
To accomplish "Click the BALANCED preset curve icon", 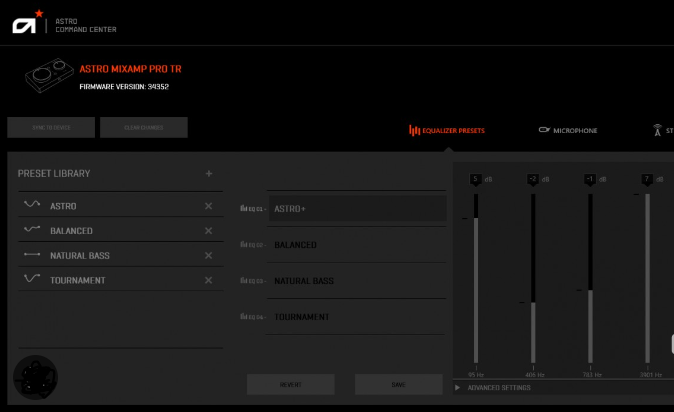I will pyautogui.click(x=32, y=229).
